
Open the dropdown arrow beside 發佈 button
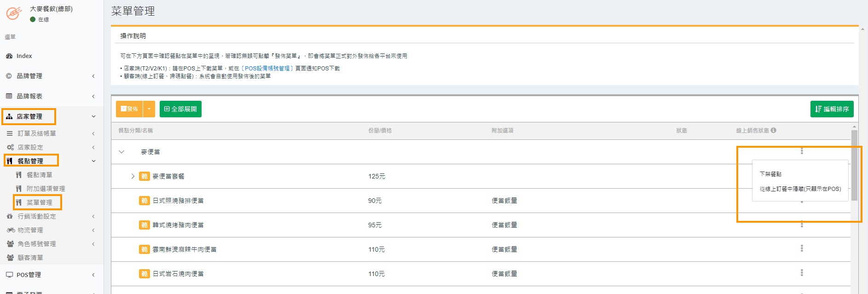(149, 109)
